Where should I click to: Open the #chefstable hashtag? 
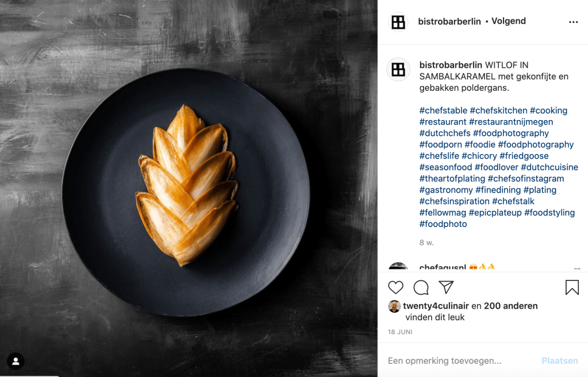443,110
